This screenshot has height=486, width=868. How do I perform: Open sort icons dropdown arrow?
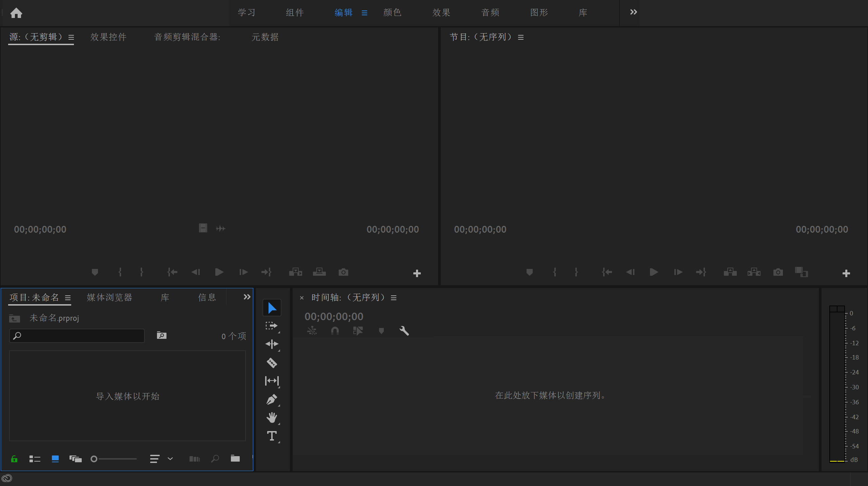pyautogui.click(x=170, y=459)
